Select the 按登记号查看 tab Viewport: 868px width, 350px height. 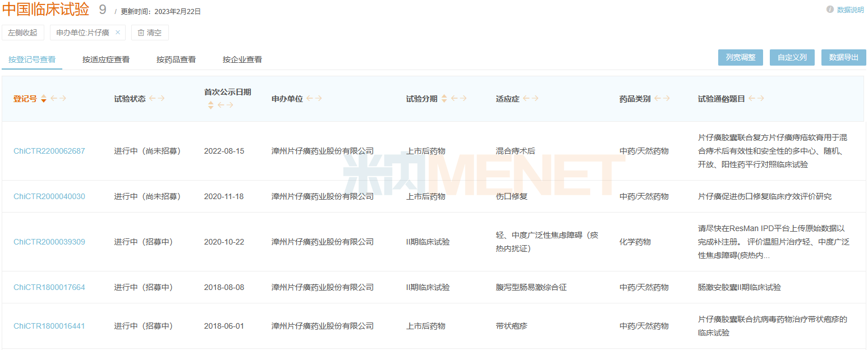pos(32,59)
